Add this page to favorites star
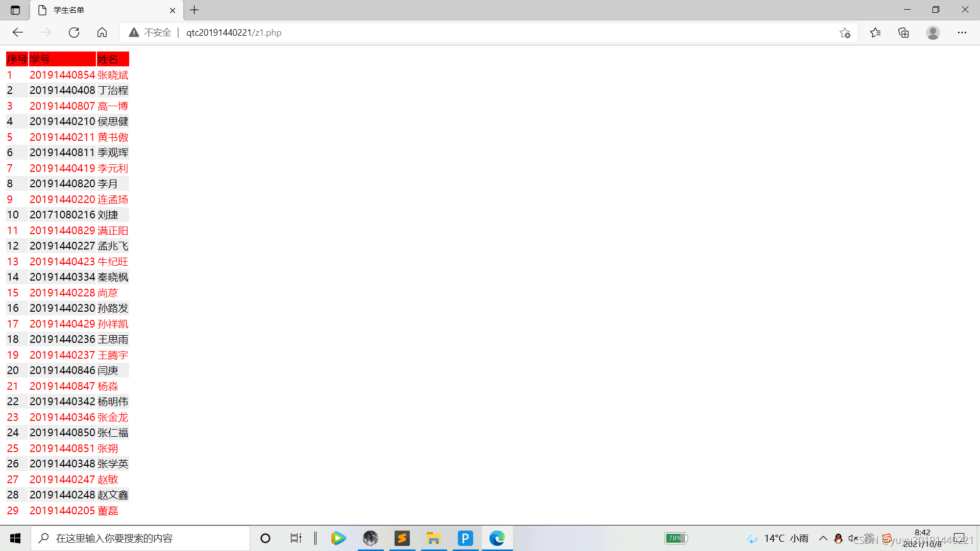Image resolution: width=980 pixels, height=551 pixels. 845,33
